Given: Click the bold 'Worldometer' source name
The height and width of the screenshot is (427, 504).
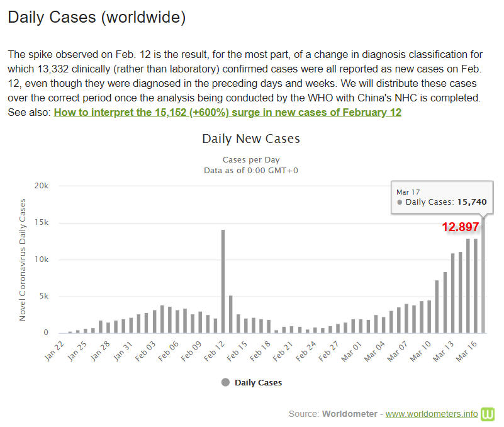Looking at the screenshot, I should tap(349, 414).
